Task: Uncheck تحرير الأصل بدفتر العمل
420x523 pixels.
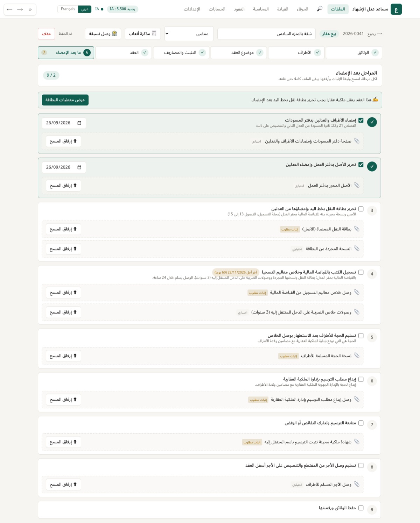Action: (x=361, y=165)
